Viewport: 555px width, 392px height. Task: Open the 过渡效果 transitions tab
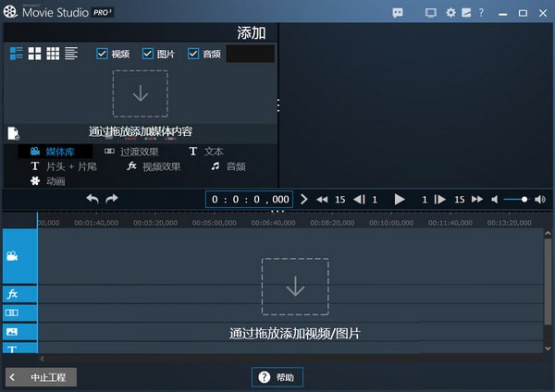pyautogui.click(x=131, y=152)
